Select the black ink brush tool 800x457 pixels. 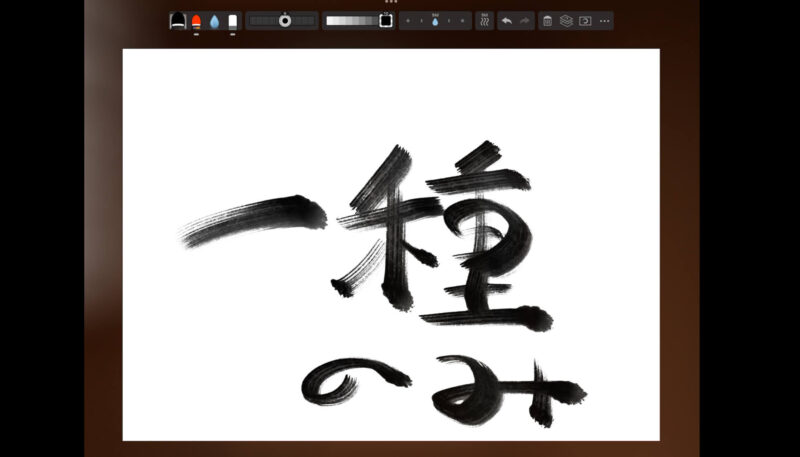pos(178,21)
